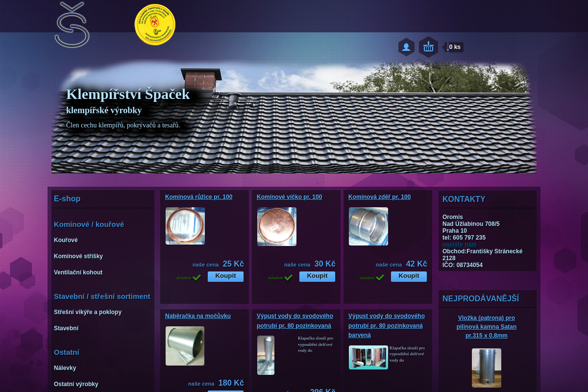Open Kouřové category in sidebar
The image size is (588, 392).
click(66, 240)
